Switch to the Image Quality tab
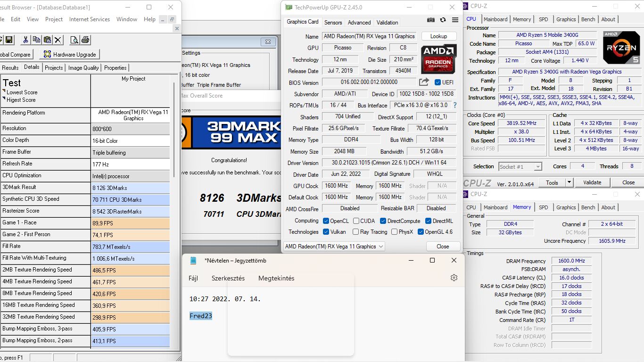 [x=83, y=67]
